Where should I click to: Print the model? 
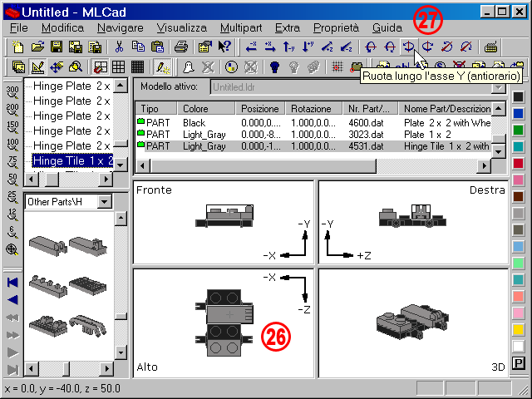(x=181, y=47)
